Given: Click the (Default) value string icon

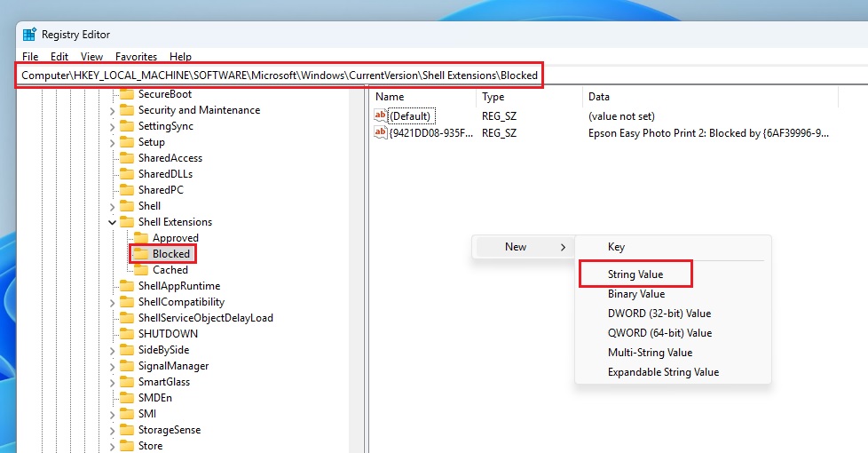Looking at the screenshot, I should tap(380, 115).
